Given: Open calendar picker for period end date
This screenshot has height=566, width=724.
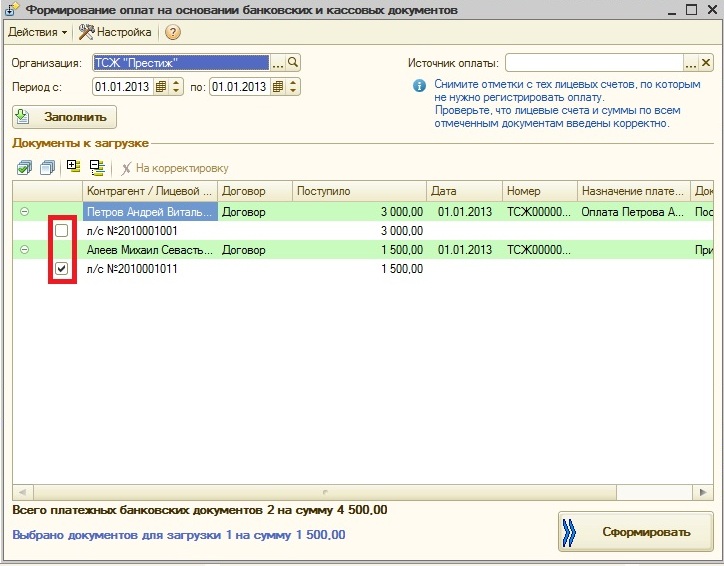Looking at the screenshot, I should click(278, 87).
